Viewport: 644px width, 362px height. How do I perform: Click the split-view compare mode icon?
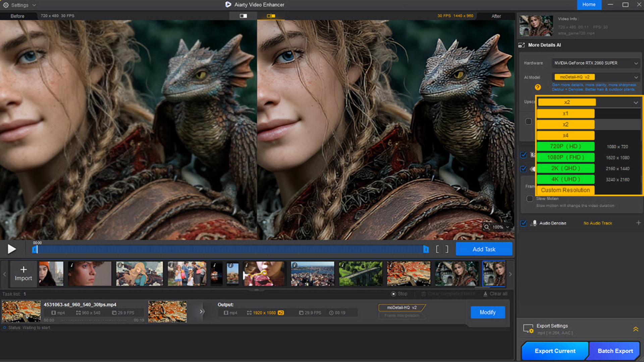pos(271,16)
